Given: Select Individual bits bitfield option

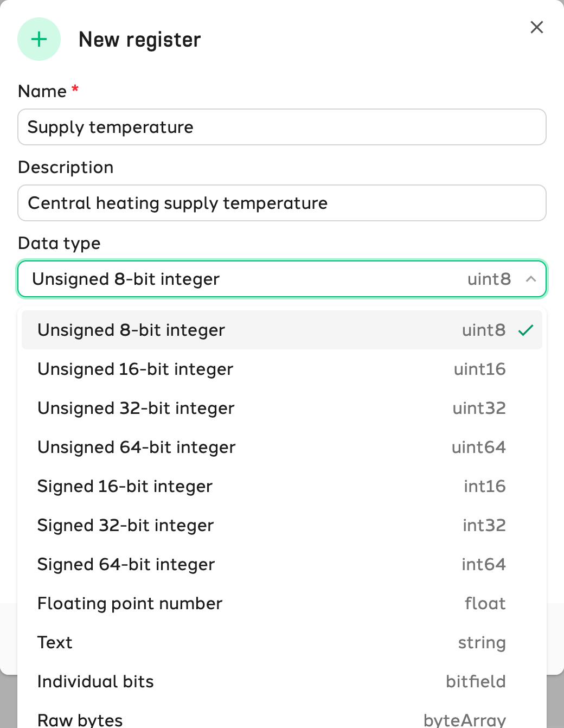Looking at the screenshot, I should coord(282,681).
